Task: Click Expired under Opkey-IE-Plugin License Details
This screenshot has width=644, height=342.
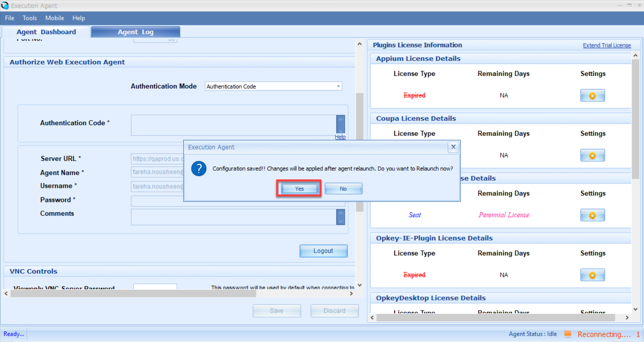Action: 414,275
